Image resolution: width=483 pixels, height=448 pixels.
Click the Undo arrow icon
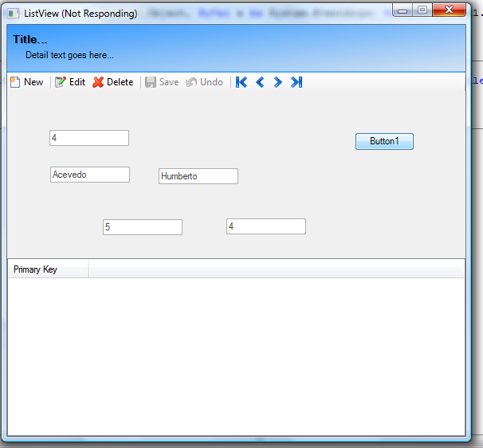[191, 82]
